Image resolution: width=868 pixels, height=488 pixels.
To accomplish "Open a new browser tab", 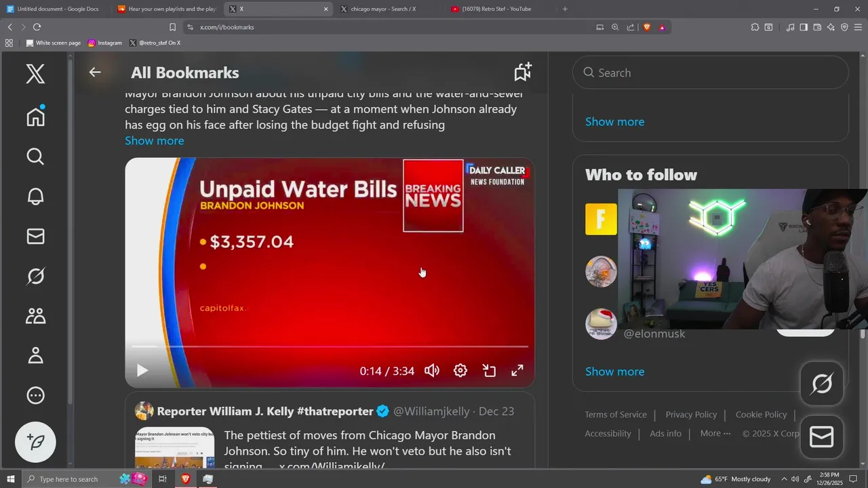I will tap(565, 9).
